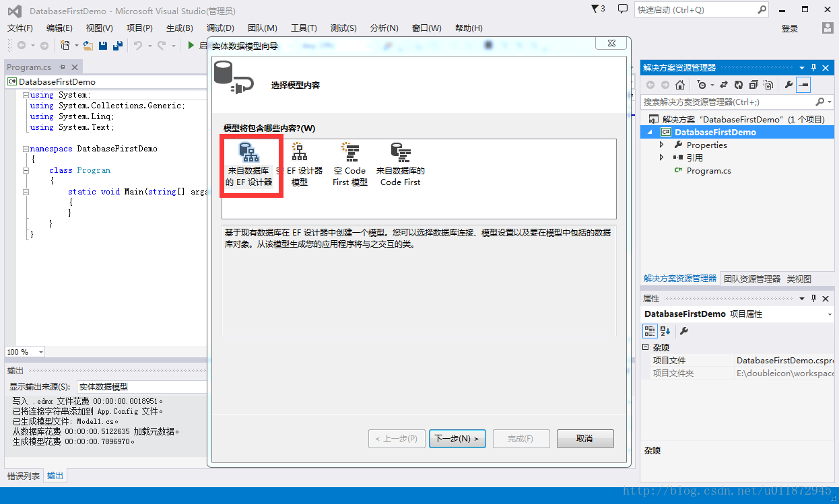Image resolution: width=839 pixels, height=504 pixels.
Task: Click the feedback speech bubble icon
Action: click(623, 9)
